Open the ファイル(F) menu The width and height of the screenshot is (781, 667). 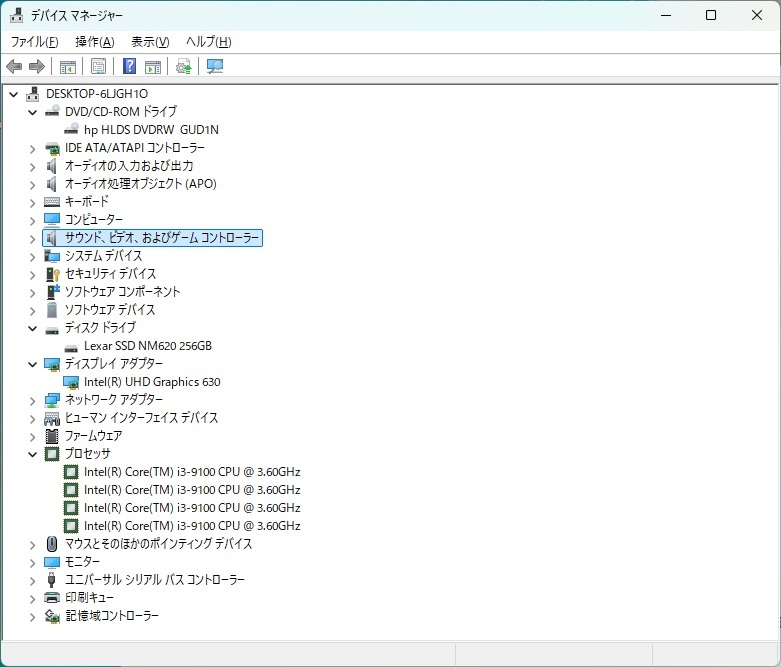[x=35, y=42]
